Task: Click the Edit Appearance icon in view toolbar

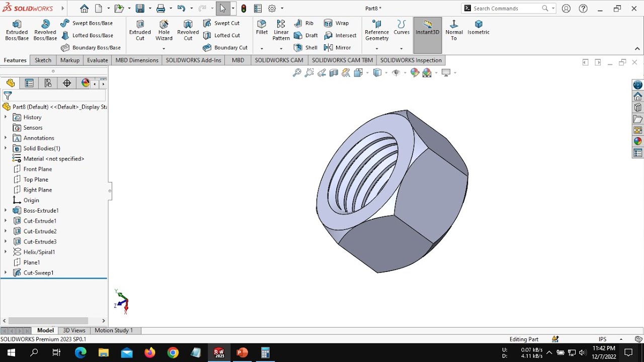Action: (x=415, y=73)
